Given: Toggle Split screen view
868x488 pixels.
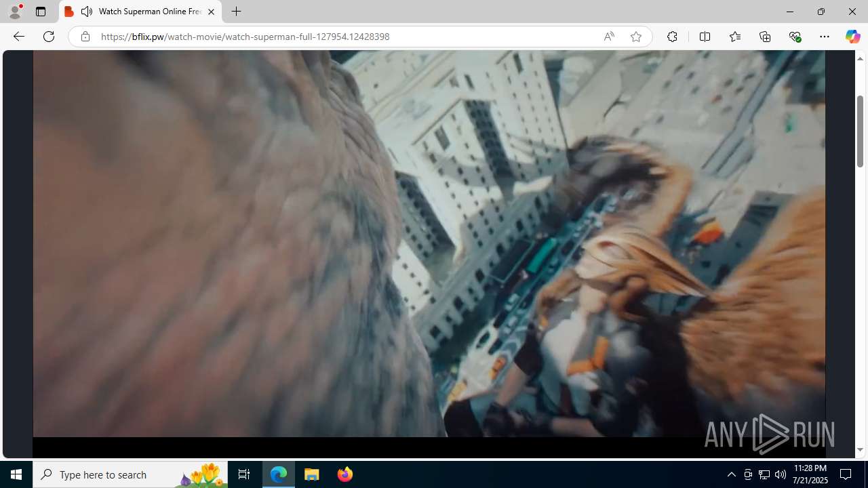Looking at the screenshot, I should point(705,37).
